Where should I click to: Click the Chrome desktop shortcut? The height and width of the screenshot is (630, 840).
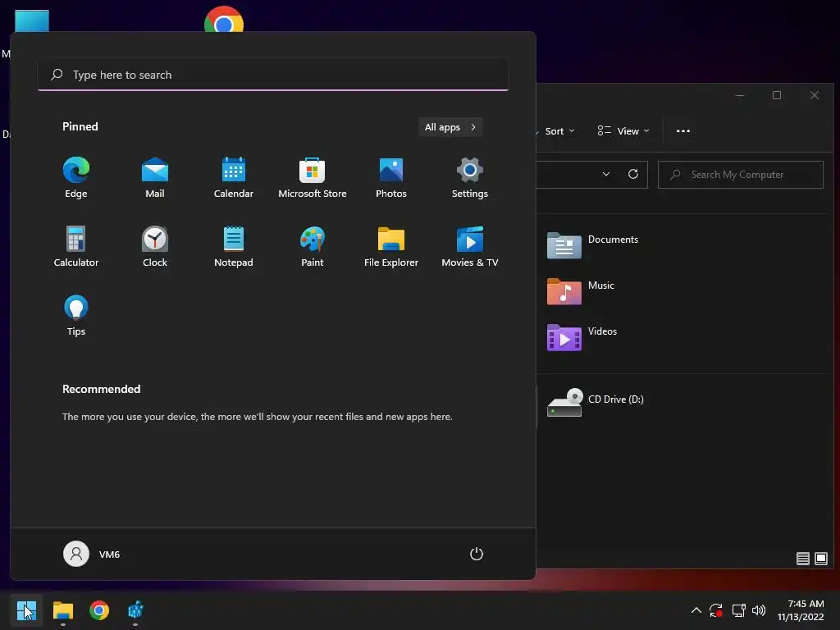point(224,20)
